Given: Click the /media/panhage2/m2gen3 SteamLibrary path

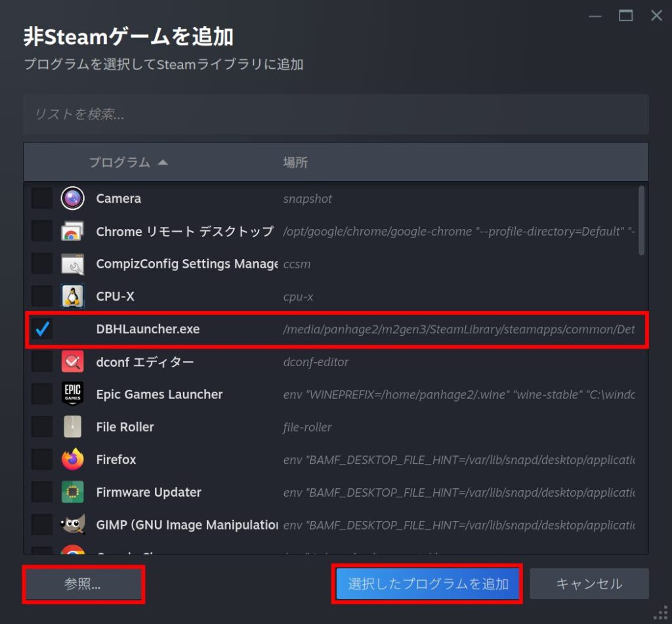Looking at the screenshot, I should click(x=459, y=329).
